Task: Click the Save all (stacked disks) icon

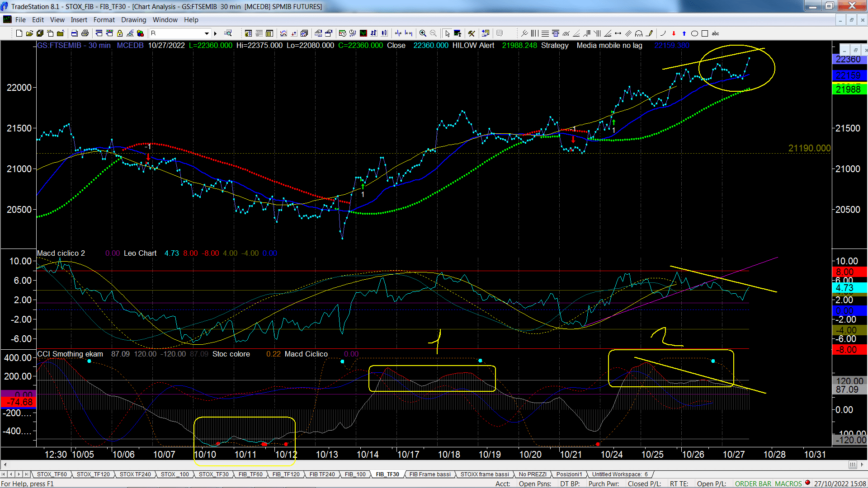Action: 40,33
